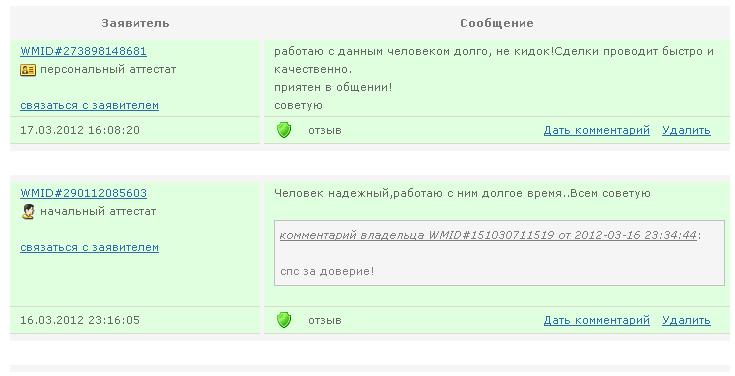Click the персональный аттестат label
The width and height of the screenshot is (735, 376).
point(108,69)
